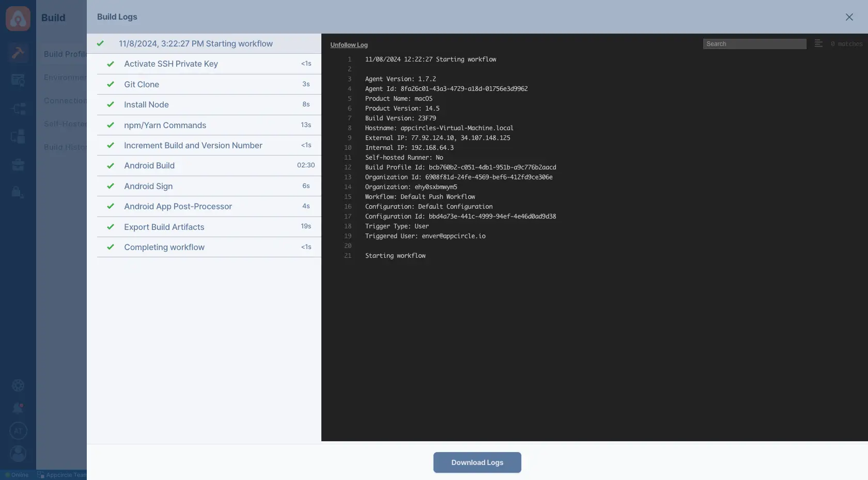Viewport: 868px width, 480px height.
Task: Click the green checkmark beside Android Build
Action: tap(111, 166)
